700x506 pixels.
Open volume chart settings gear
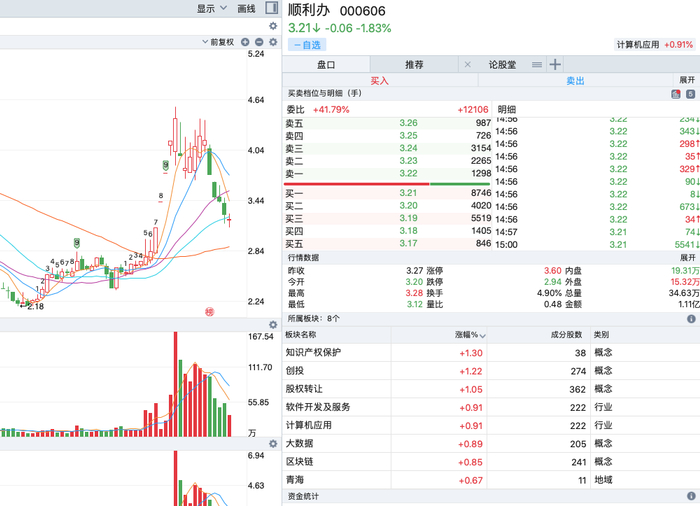coord(273,325)
